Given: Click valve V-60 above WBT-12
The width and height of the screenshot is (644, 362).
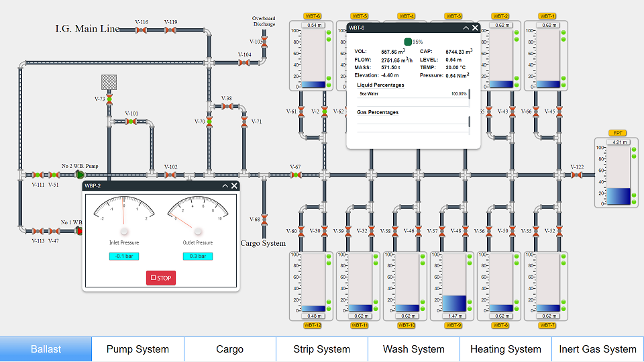Looking at the screenshot, I should pyautogui.click(x=301, y=231).
